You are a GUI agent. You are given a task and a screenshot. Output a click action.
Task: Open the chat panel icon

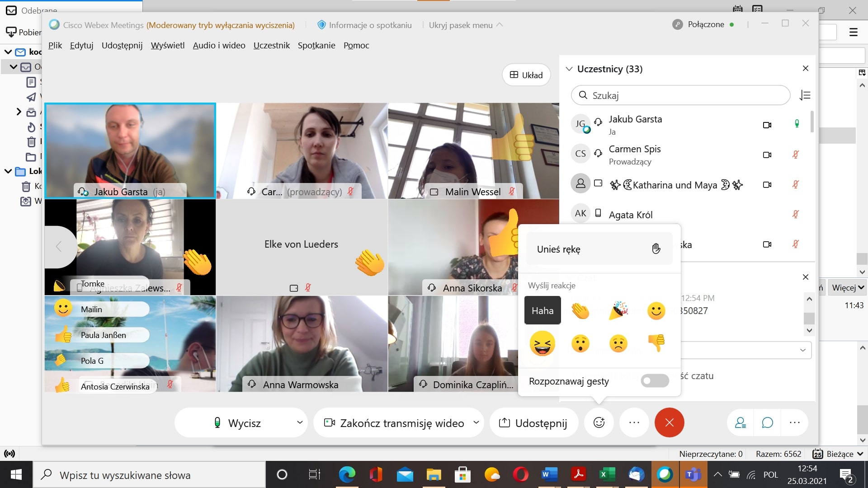coord(767,422)
